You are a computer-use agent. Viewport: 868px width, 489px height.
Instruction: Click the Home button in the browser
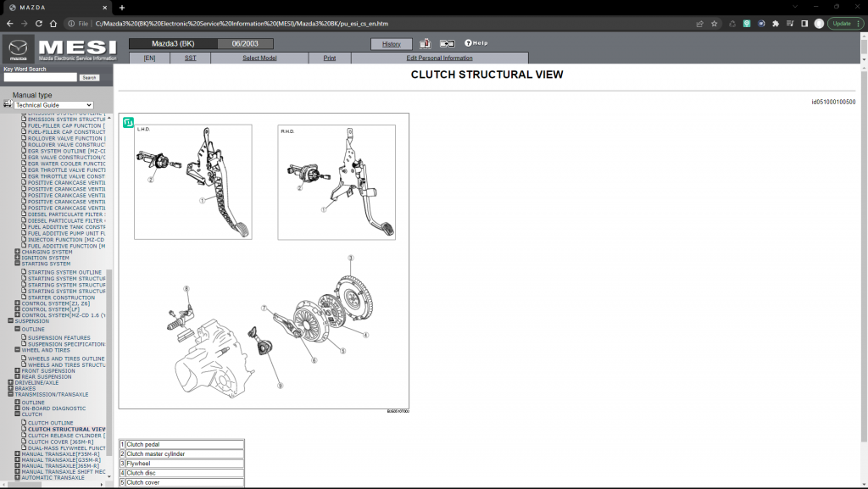click(53, 24)
